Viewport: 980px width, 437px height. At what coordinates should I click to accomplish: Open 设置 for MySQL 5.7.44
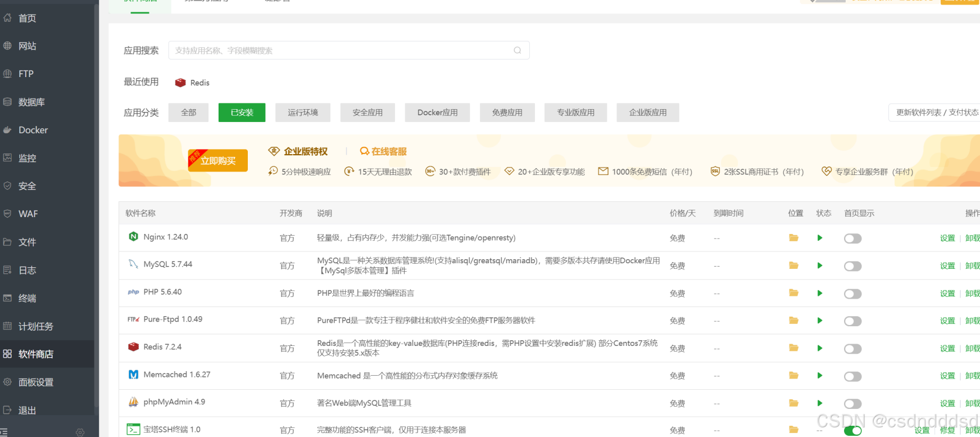pyautogui.click(x=947, y=265)
